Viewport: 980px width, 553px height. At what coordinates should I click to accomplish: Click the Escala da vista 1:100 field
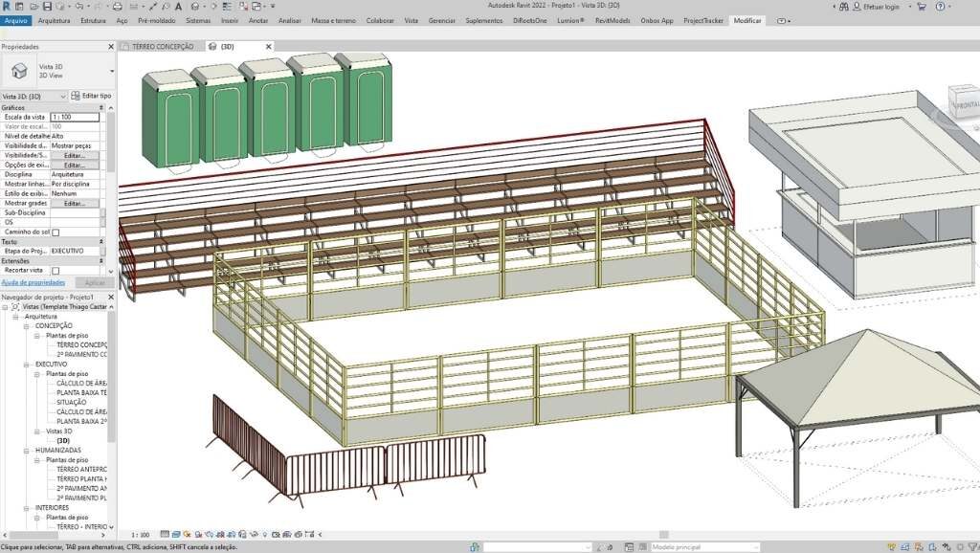click(75, 117)
